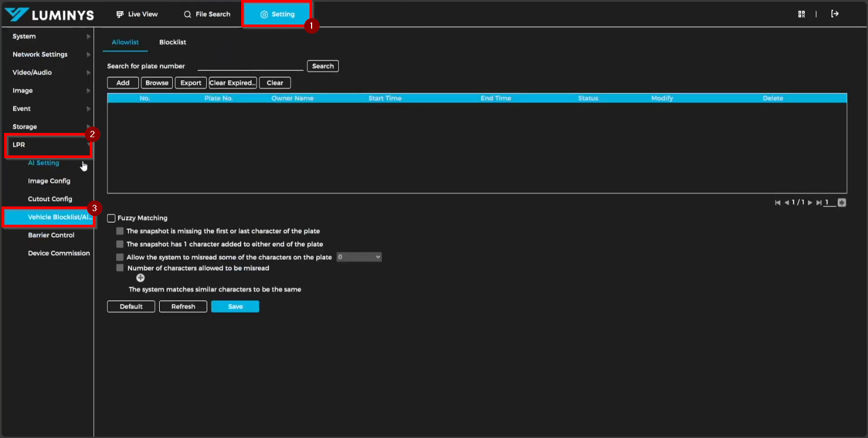This screenshot has width=868, height=438.
Task: Go to the first page of results
Action: pyautogui.click(x=778, y=203)
